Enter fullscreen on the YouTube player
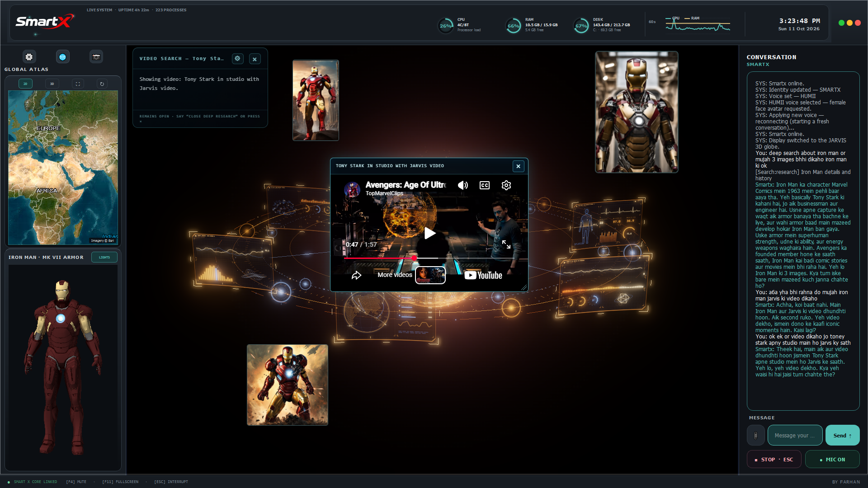Image resolution: width=868 pixels, height=488 pixels. pos(506,244)
